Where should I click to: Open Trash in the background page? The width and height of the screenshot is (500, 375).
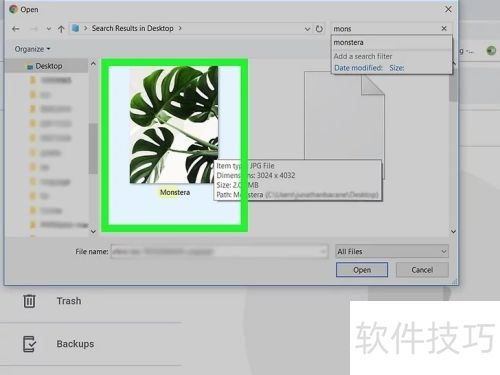[69, 301]
